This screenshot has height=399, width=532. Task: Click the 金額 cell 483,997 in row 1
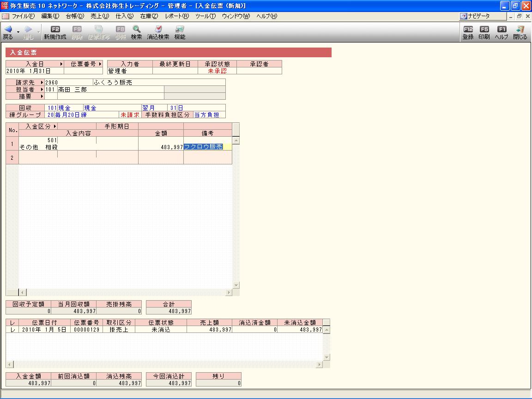161,146
